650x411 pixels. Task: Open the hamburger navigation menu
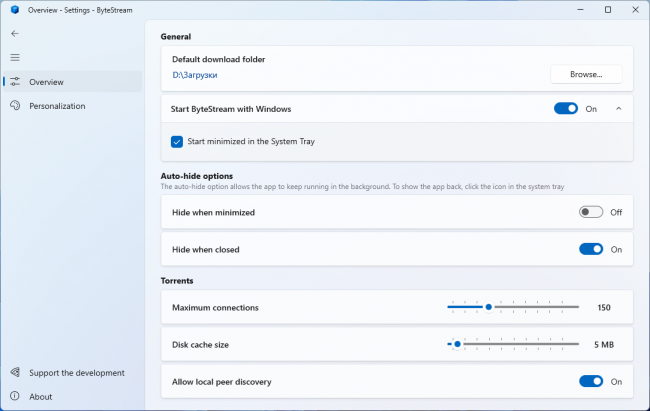coord(15,58)
